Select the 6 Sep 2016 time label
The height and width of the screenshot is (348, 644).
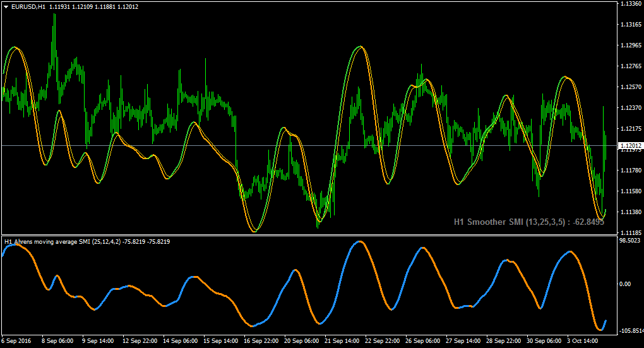pyautogui.click(x=16, y=341)
